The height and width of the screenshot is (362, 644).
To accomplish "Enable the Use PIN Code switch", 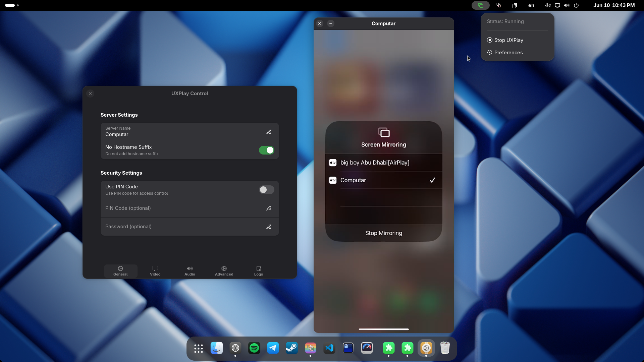I will (267, 190).
